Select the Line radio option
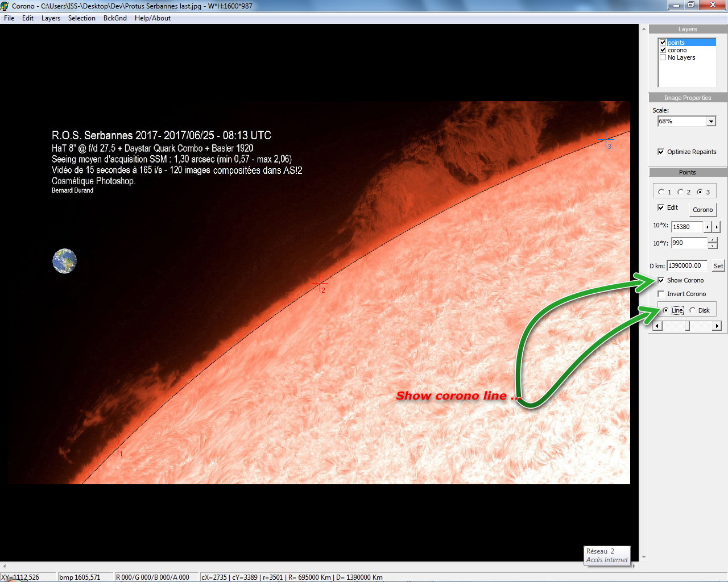 click(x=665, y=310)
